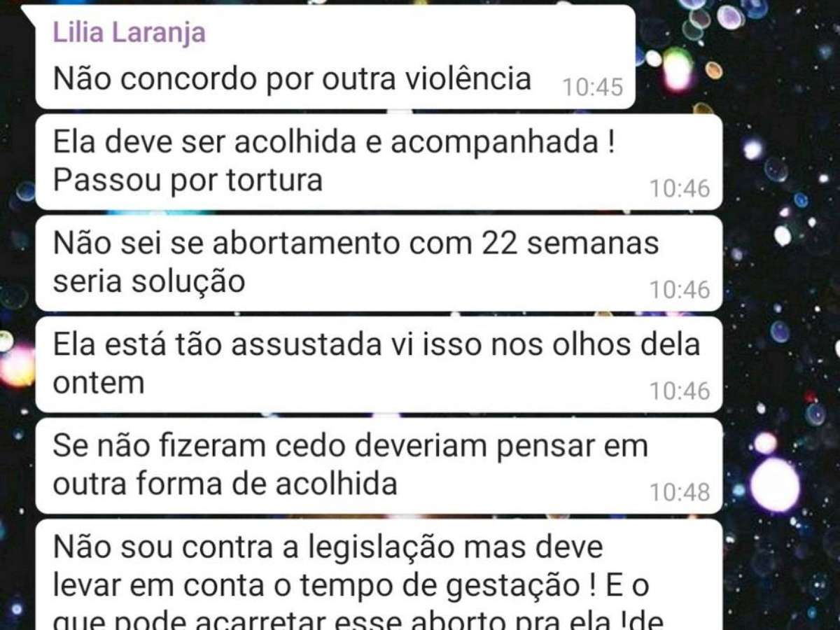Tap the line 'outra forma de acolhida'

[x=225, y=484]
